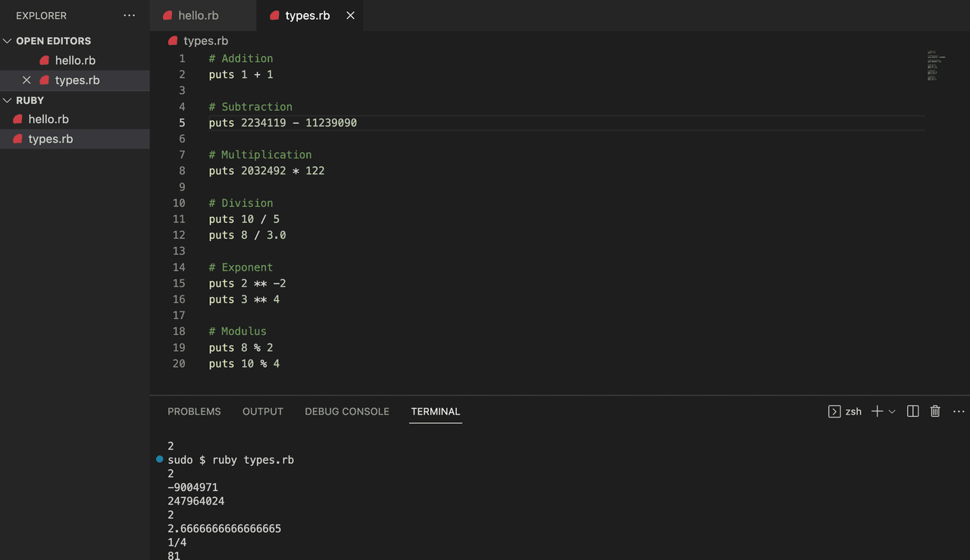Click '# Division' comment
The height and width of the screenshot is (560, 970).
point(241,203)
